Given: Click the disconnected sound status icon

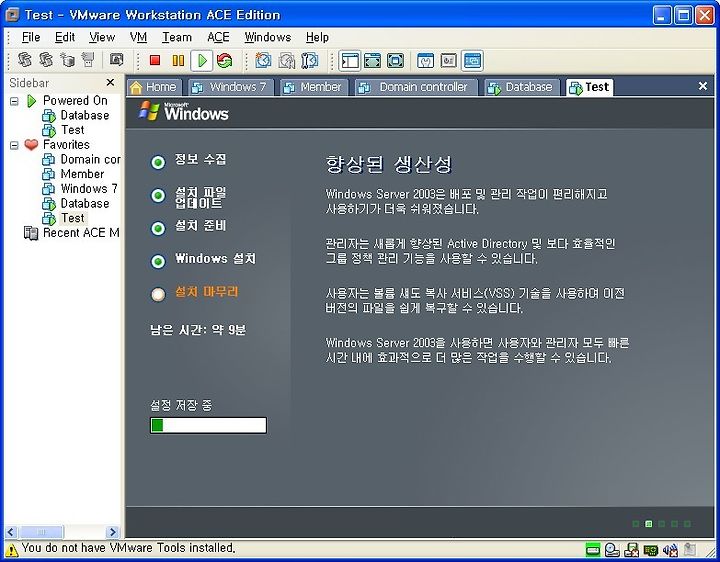Looking at the screenshot, I should [670, 550].
